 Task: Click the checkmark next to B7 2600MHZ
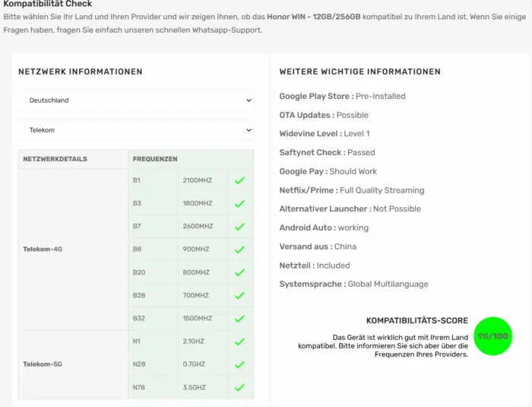coord(239,227)
